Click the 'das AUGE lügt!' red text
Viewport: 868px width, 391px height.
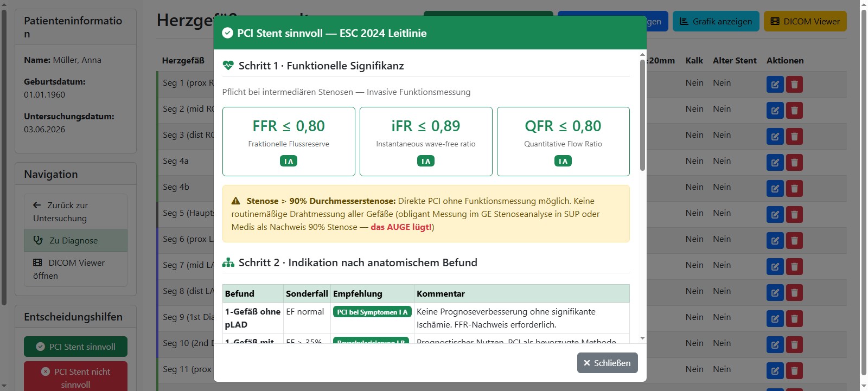[x=401, y=227]
